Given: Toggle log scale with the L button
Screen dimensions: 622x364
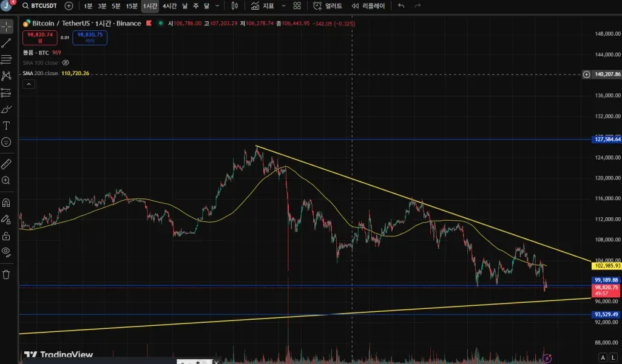Looking at the screenshot, I should [613, 358].
